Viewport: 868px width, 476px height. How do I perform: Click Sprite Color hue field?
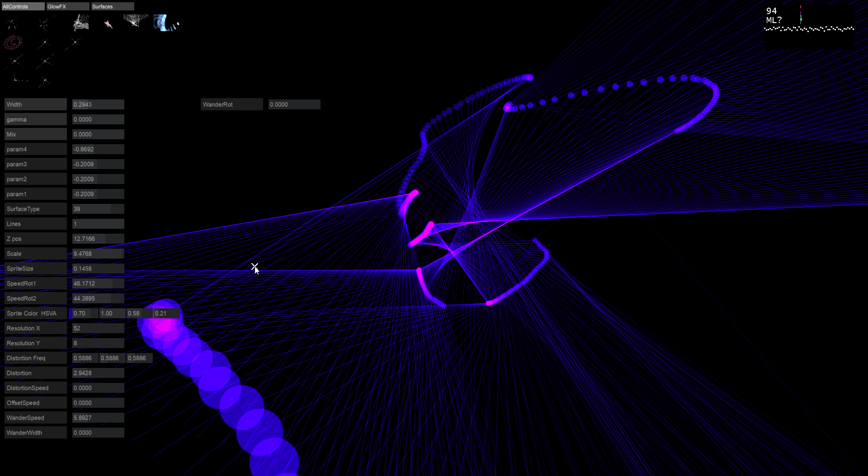pos(85,313)
